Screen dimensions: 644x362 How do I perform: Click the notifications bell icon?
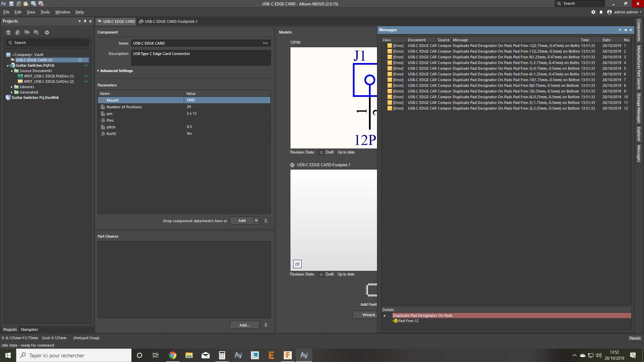point(601,12)
